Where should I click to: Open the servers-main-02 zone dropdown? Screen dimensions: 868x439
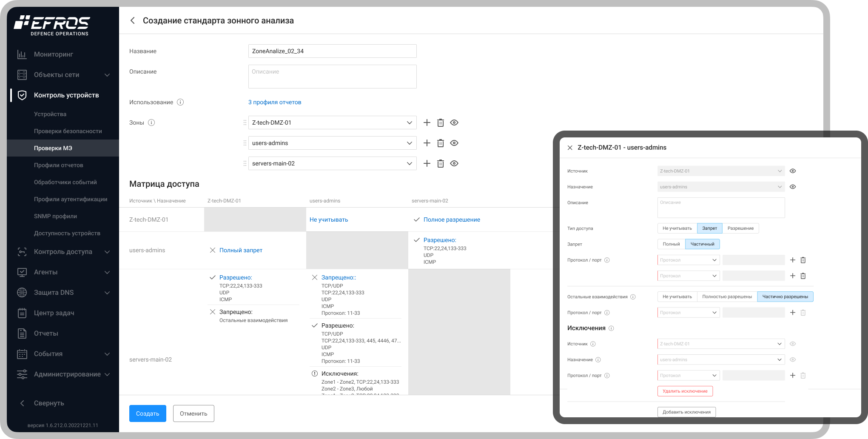coord(333,163)
